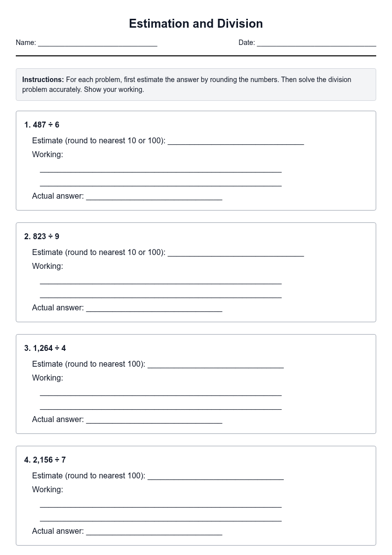Click the Name blank line

98,43
